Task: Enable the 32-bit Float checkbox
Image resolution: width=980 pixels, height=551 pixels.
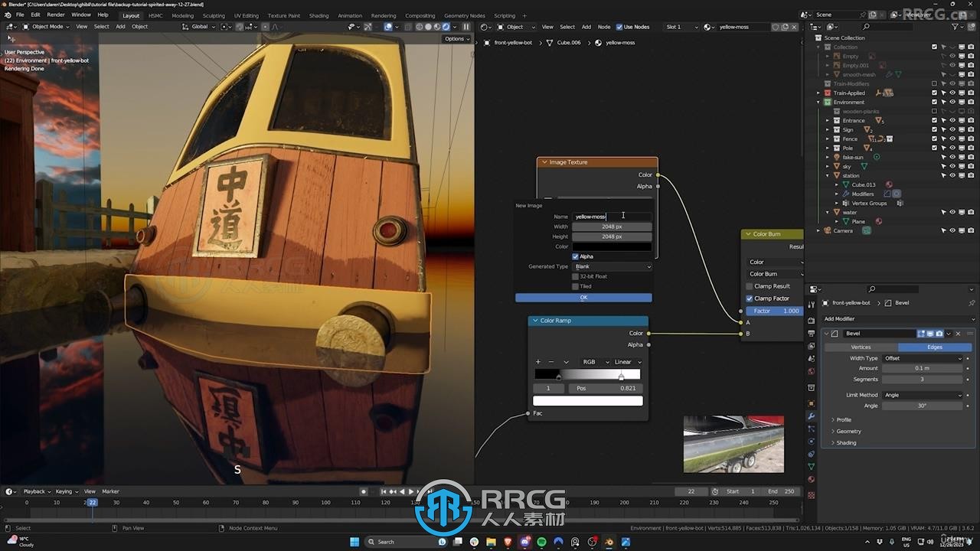Action: [576, 276]
